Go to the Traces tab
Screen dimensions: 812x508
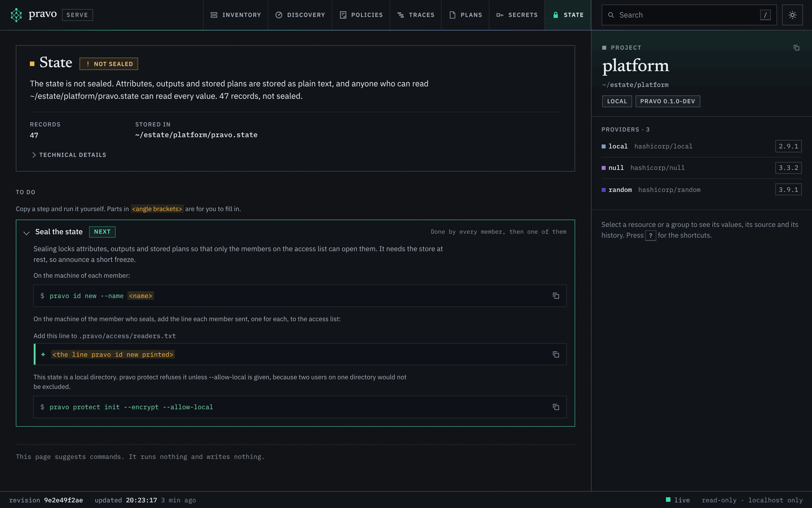point(416,15)
